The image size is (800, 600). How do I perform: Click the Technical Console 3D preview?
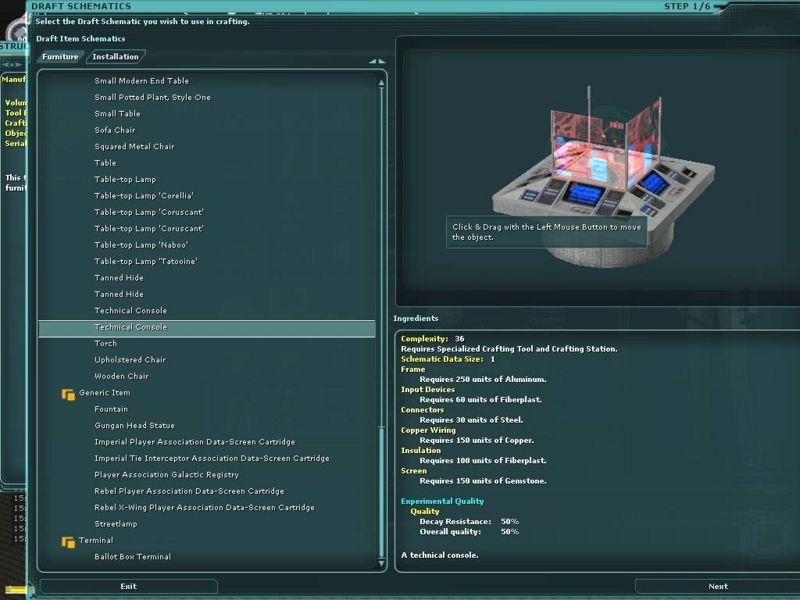pyautogui.click(x=594, y=170)
